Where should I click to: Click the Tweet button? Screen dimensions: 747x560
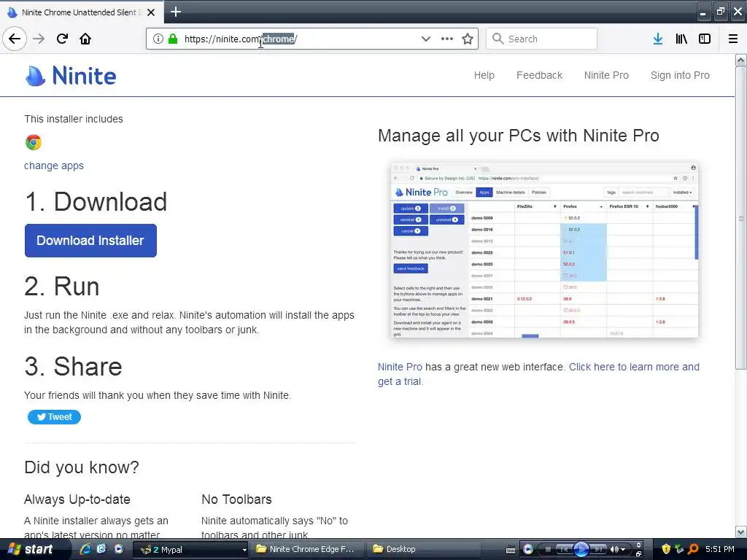(x=54, y=417)
